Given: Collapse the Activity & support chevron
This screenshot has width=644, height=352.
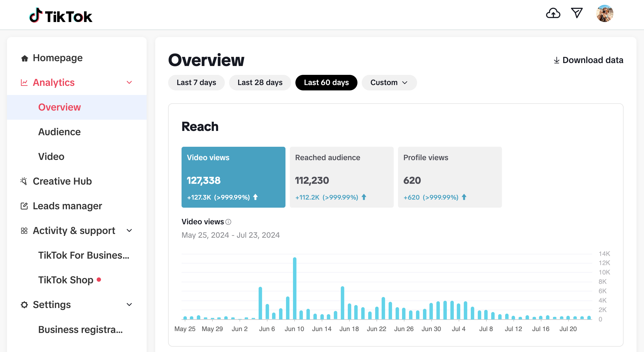Looking at the screenshot, I should coord(129,230).
